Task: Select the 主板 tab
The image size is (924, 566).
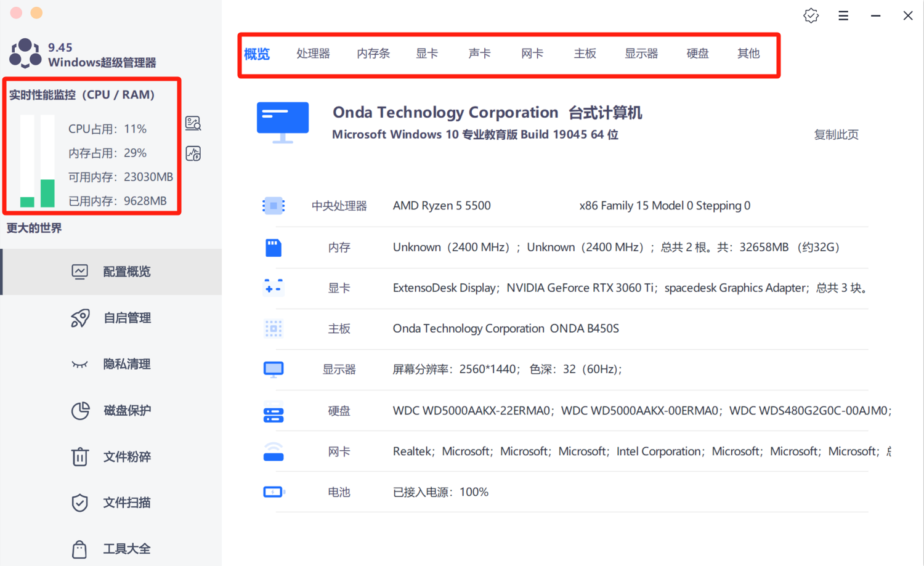Action: click(x=585, y=54)
